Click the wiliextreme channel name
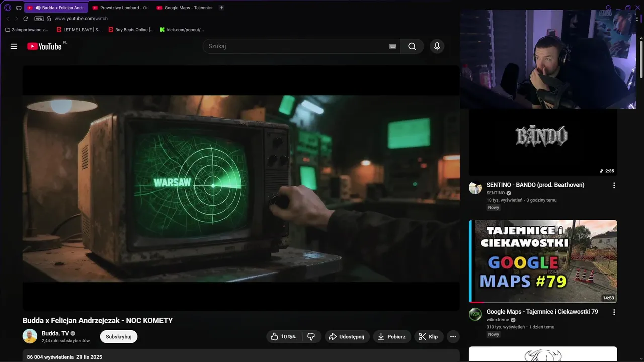This screenshot has width=644, height=362. pyautogui.click(x=498, y=320)
